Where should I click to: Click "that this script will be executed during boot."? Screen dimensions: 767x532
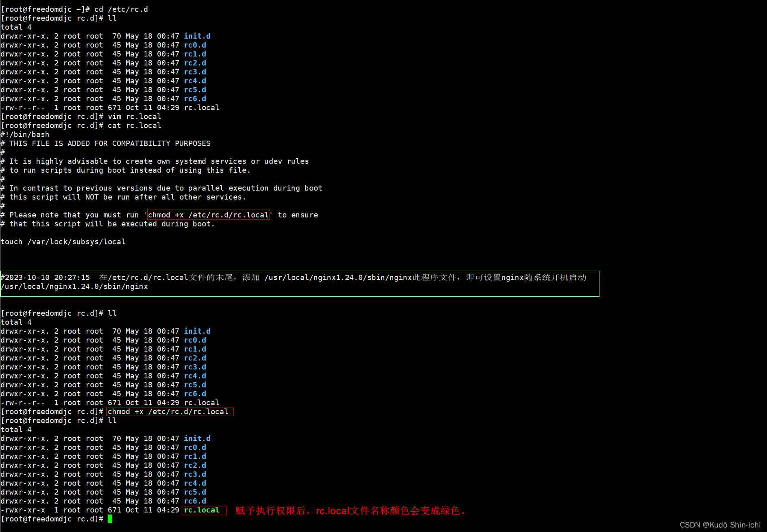(112, 224)
